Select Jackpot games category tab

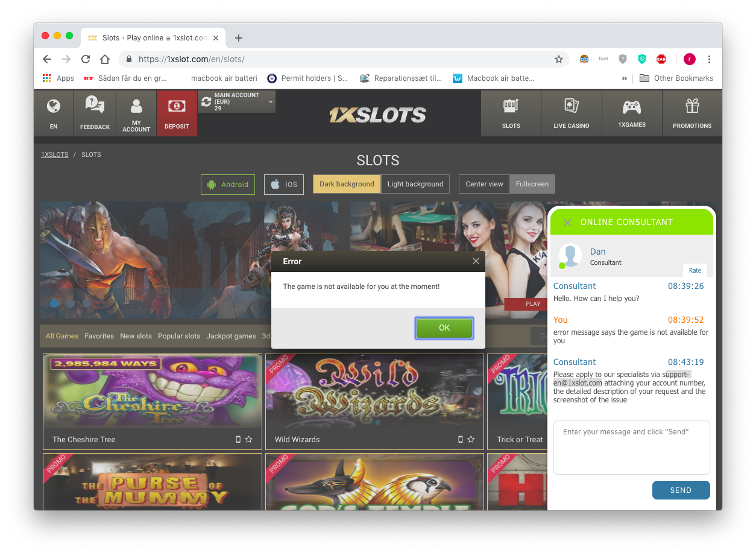click(232, 336)
